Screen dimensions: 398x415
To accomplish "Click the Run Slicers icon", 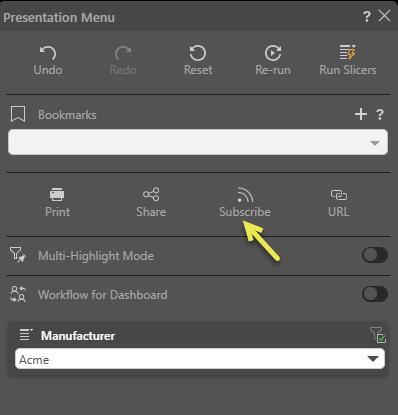I will point(348,52).
